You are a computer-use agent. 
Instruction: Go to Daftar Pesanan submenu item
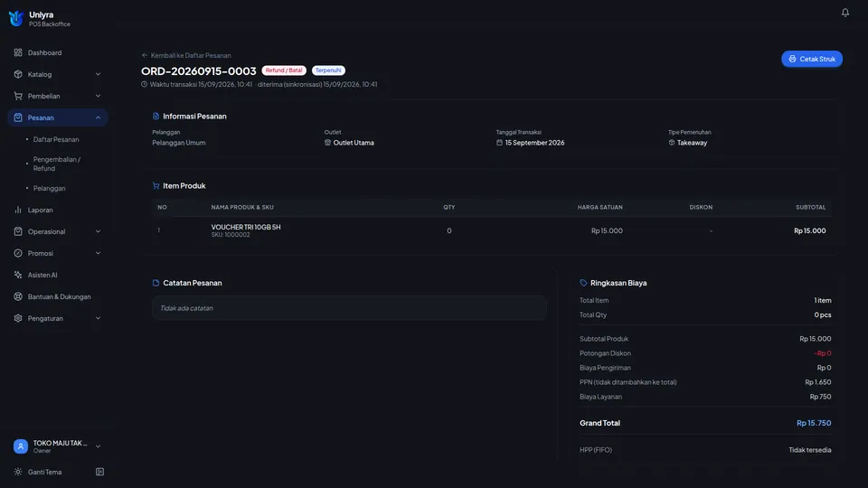pyautogui.click(x=56, y=139)
